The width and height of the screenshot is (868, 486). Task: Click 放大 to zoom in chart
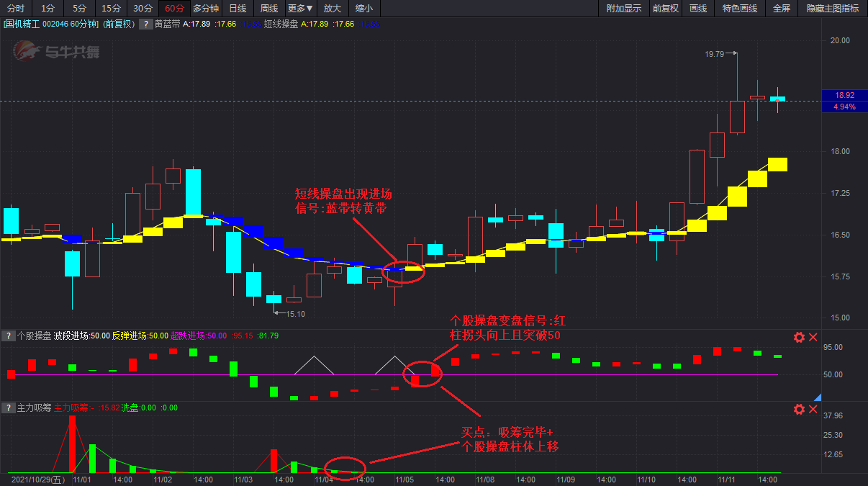coord(332,9)
